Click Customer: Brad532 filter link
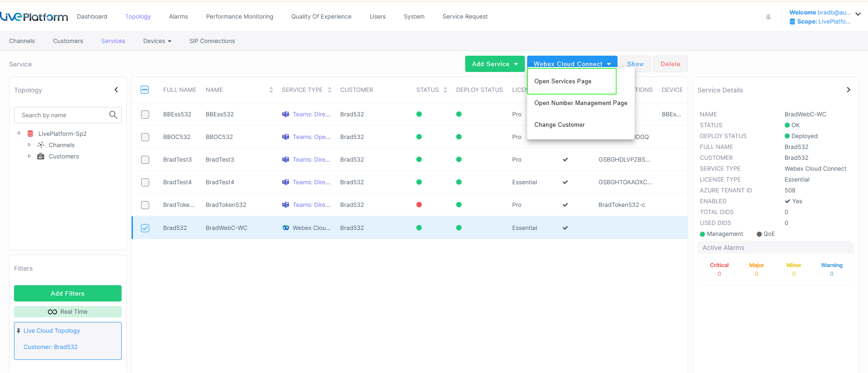 click(51, 347)
